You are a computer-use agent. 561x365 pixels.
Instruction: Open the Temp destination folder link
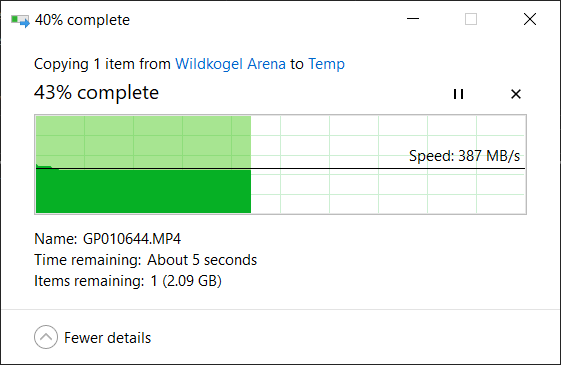[326, 64]
